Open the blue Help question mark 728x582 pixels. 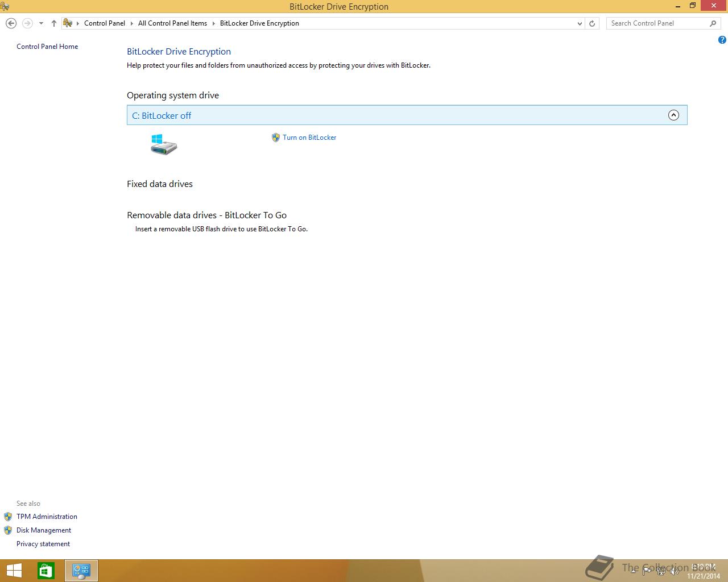[x=722, y=40]
